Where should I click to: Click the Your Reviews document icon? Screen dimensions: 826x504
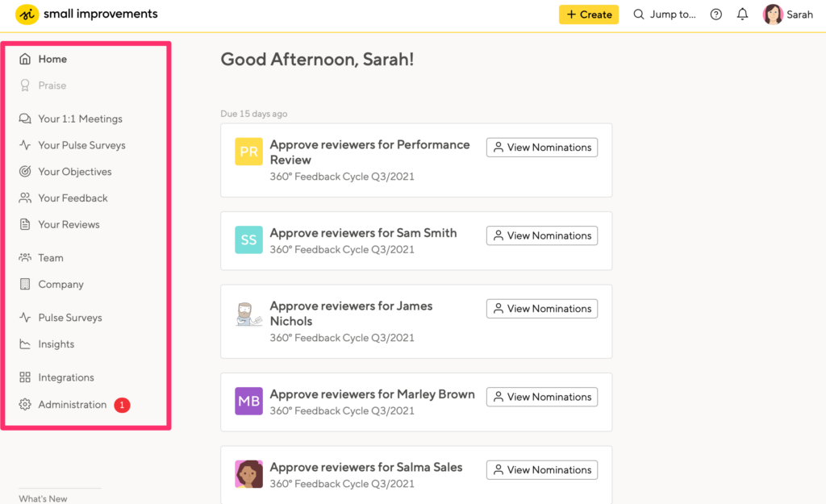[25, 224]
